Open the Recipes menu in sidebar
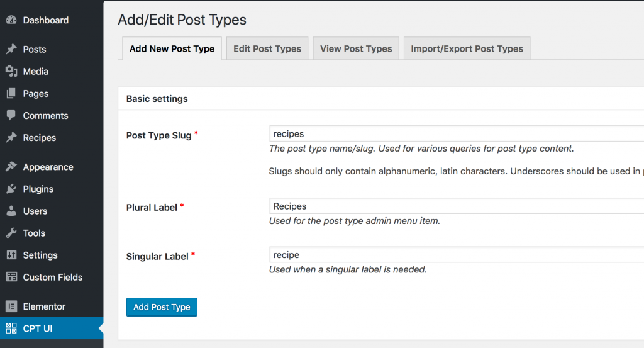The height and width of the screenshot is (348, 644). point(40,138)
